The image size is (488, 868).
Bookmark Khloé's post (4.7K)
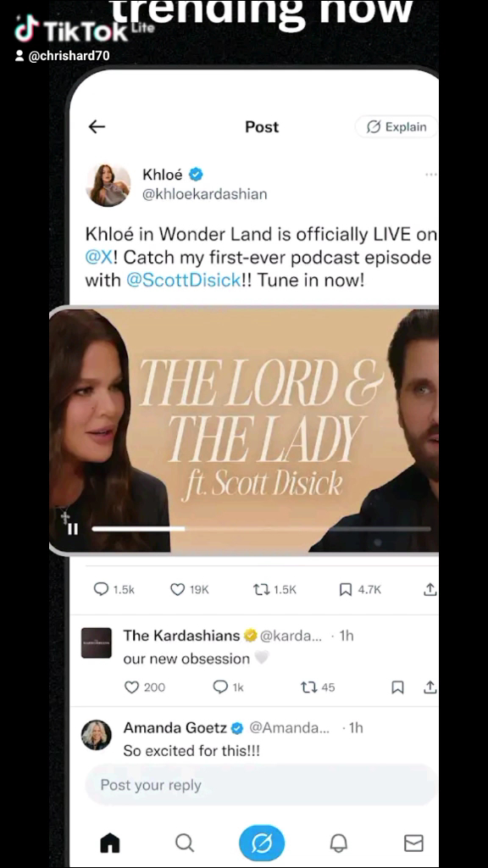click(x=346, y=590)
